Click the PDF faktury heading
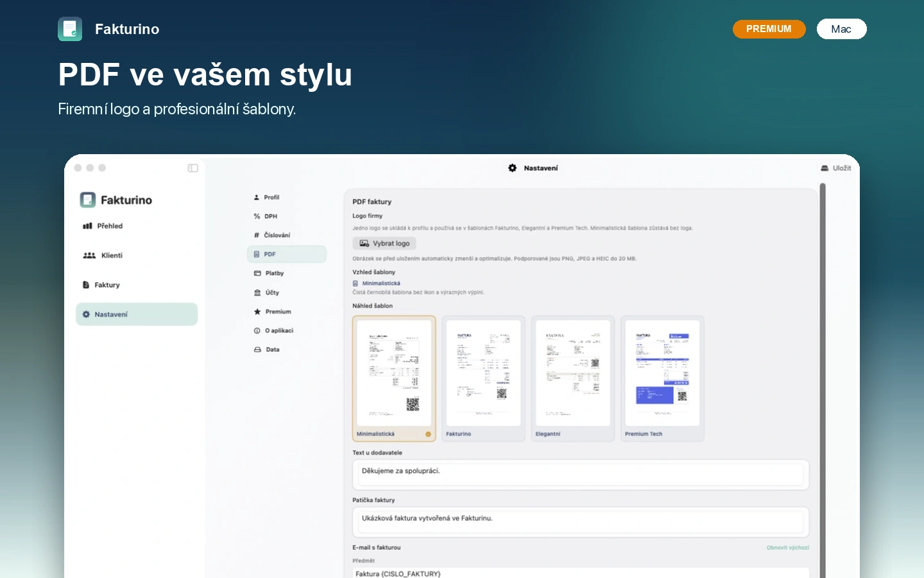This screenshot has height=578, width=924. tap(372, 202)
